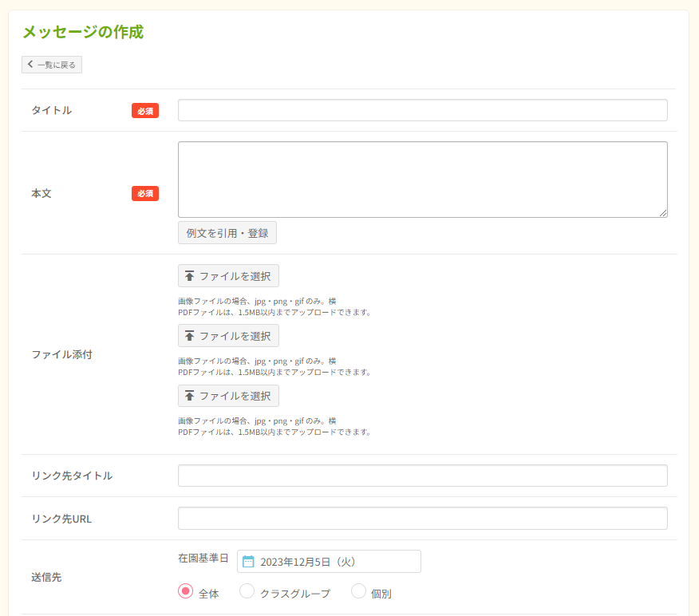Viewport: 699px width, 616px height.
Task: Select the クラスグループ radio button
Action: point(247,592)
